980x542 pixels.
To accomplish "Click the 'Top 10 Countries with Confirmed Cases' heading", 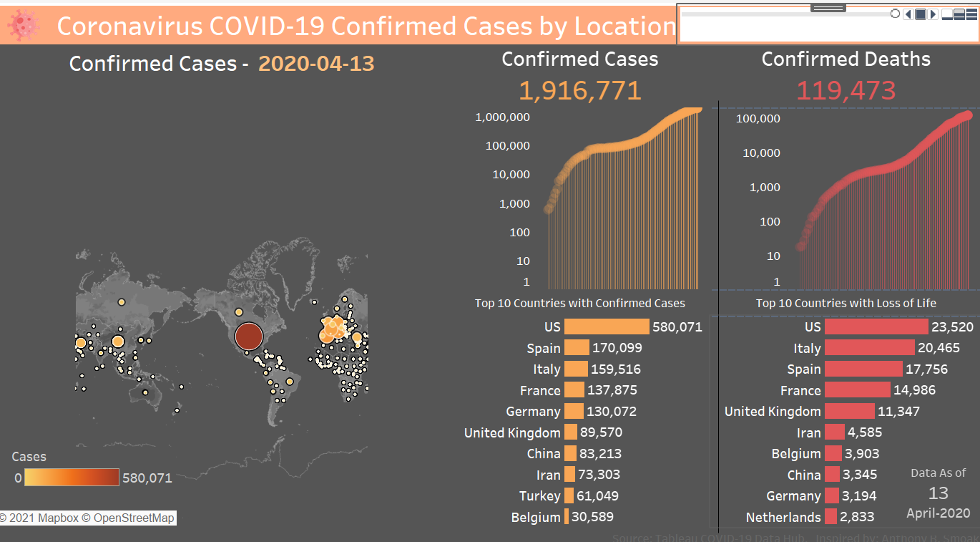I will pos(580,303).
